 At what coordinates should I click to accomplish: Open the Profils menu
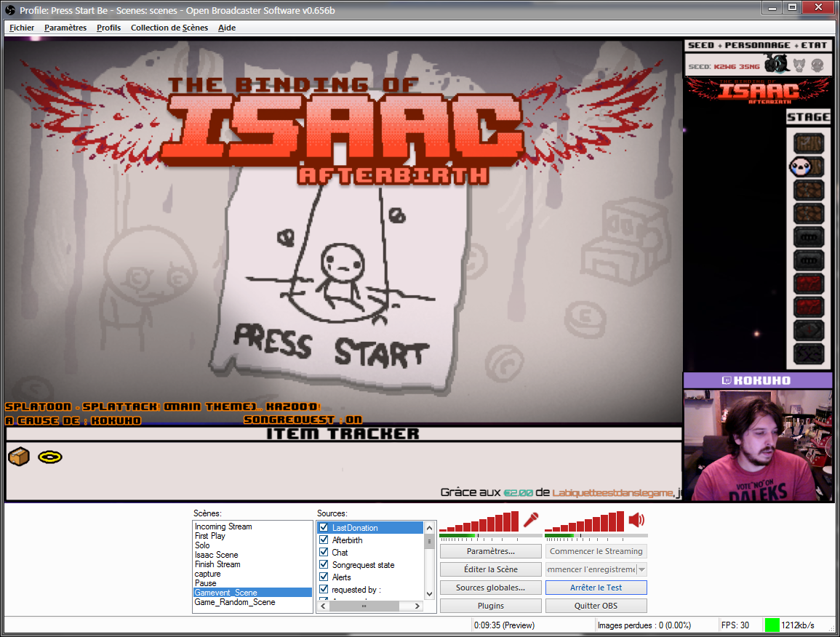coord(109,28)
